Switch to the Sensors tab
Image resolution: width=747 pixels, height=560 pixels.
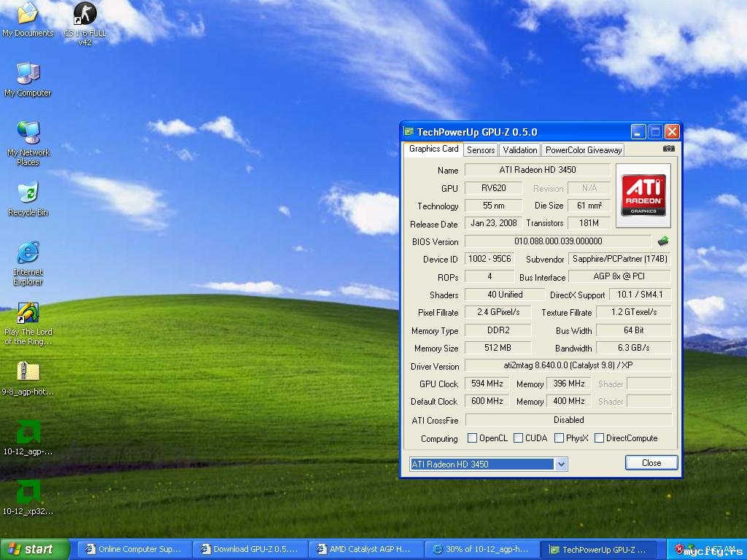pos(481,149)
